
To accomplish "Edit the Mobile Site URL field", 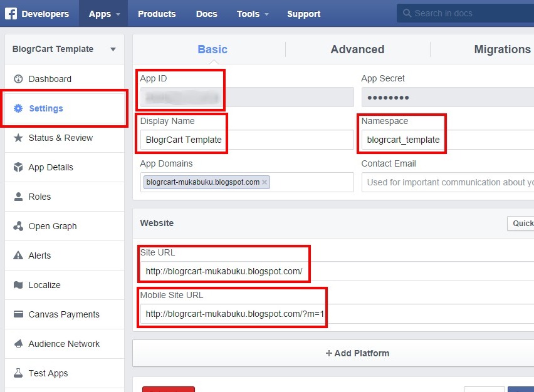I will pos(337,314).
